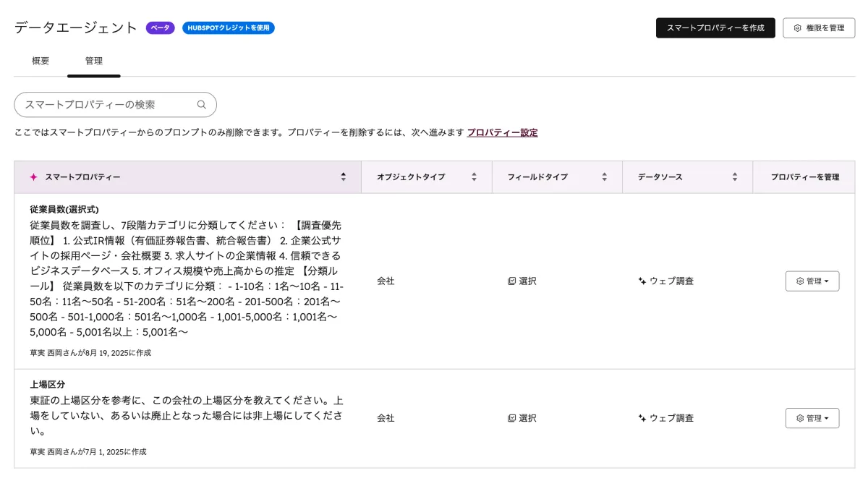Open the 管理 dropdown for the 上場区分 property
This screenshot has height=481, width=868.
pyautogui.click(x=812, y=417)
